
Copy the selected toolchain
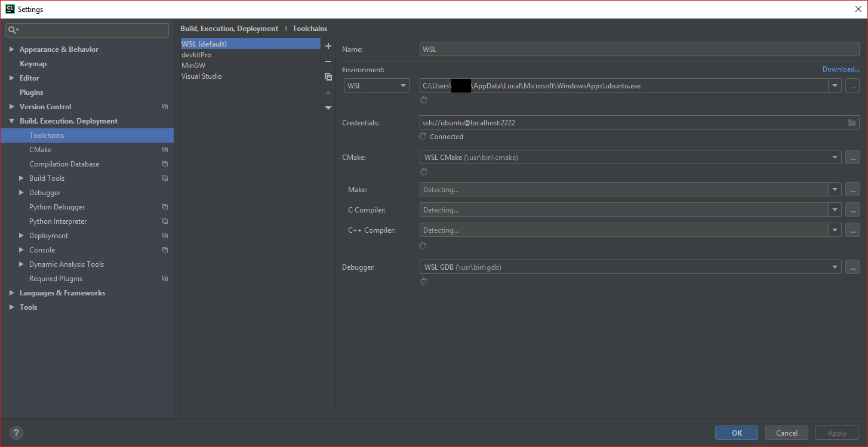[x=328, y=77]
